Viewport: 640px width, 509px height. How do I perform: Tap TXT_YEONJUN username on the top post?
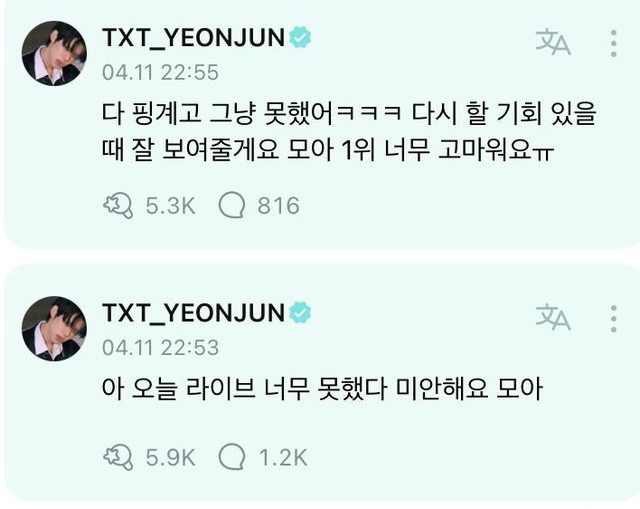[193, 38]
